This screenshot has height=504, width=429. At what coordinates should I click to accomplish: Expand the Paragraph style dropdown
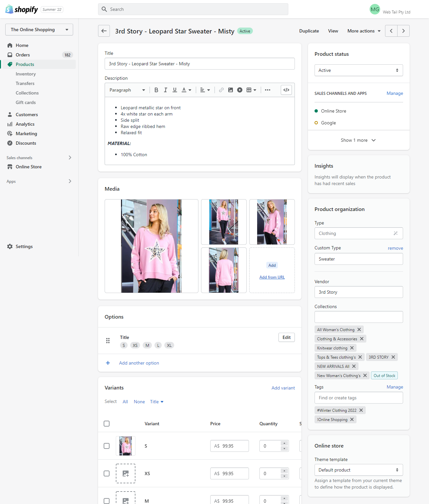pos(127,90)
